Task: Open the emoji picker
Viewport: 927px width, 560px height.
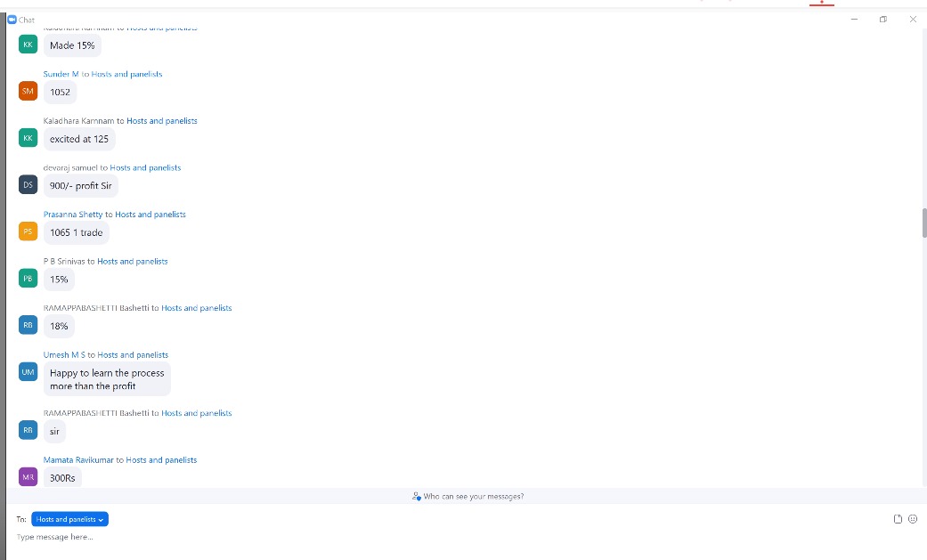Action: point(913,519)
